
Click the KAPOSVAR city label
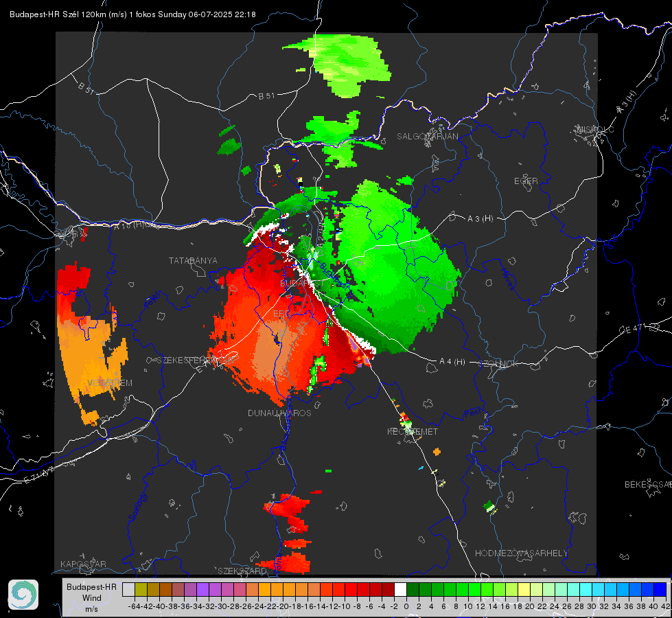[83, 564]
